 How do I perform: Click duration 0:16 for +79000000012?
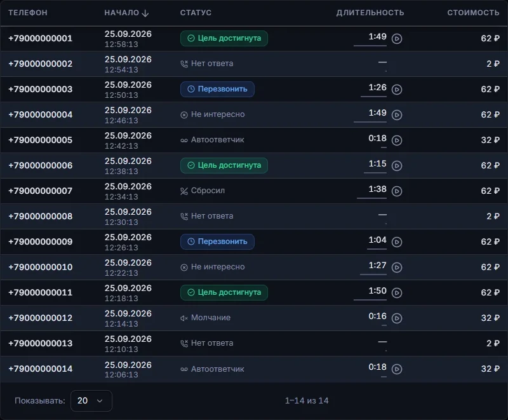click(377, 316)
